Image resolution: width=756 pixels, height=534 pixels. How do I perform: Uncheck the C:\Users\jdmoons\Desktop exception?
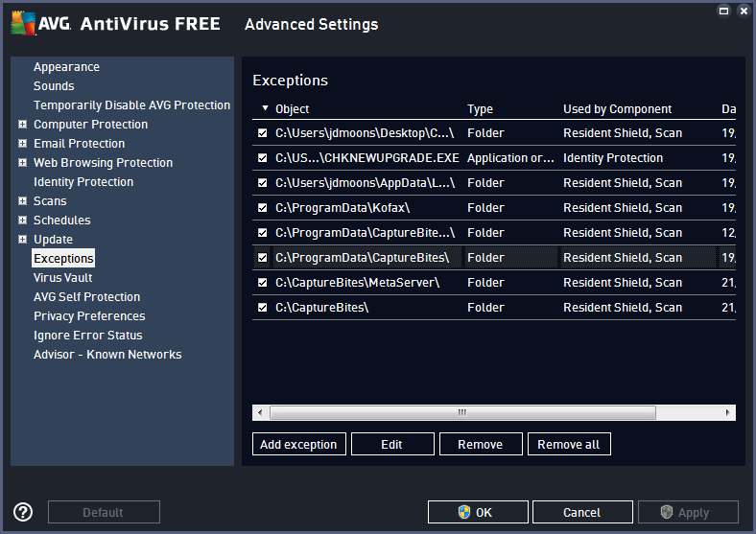click(x=262, y=133)
